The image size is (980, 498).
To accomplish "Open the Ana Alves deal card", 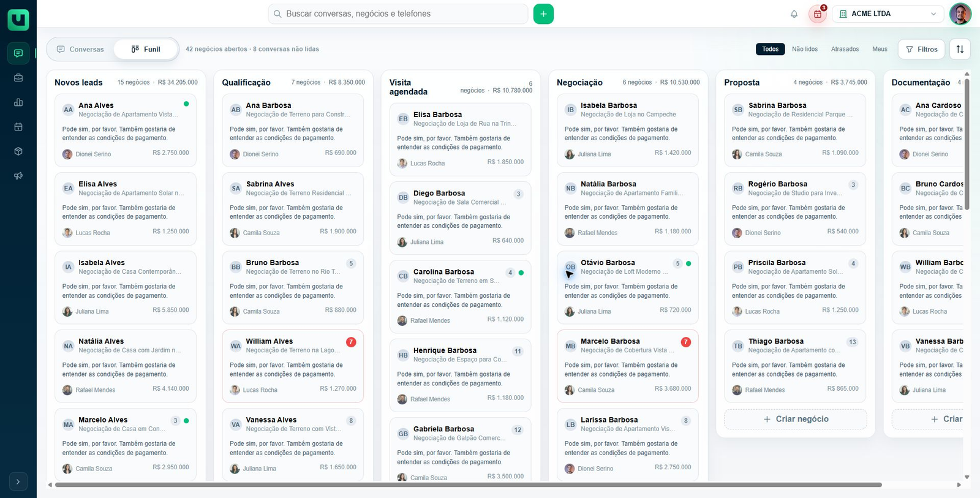I will [126, 130].
